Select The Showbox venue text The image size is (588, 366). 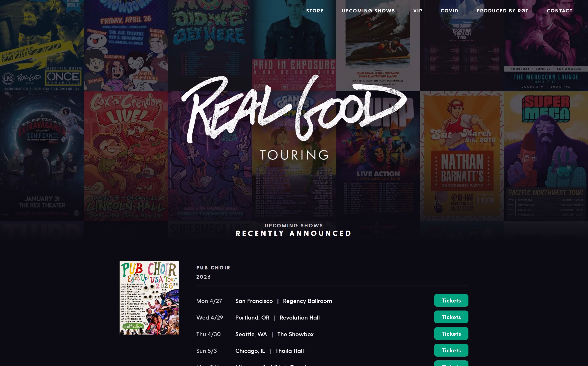[x=295, y=334]
